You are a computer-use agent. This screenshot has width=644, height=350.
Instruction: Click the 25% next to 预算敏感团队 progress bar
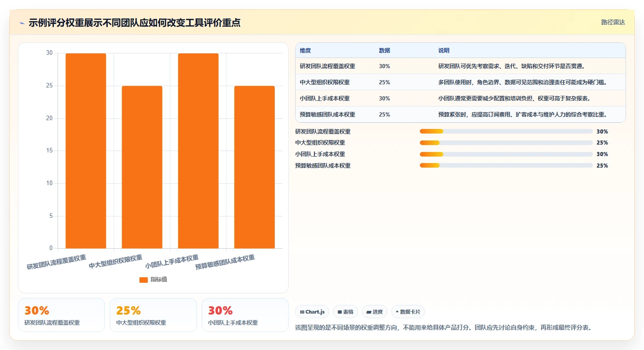(602, 166)
